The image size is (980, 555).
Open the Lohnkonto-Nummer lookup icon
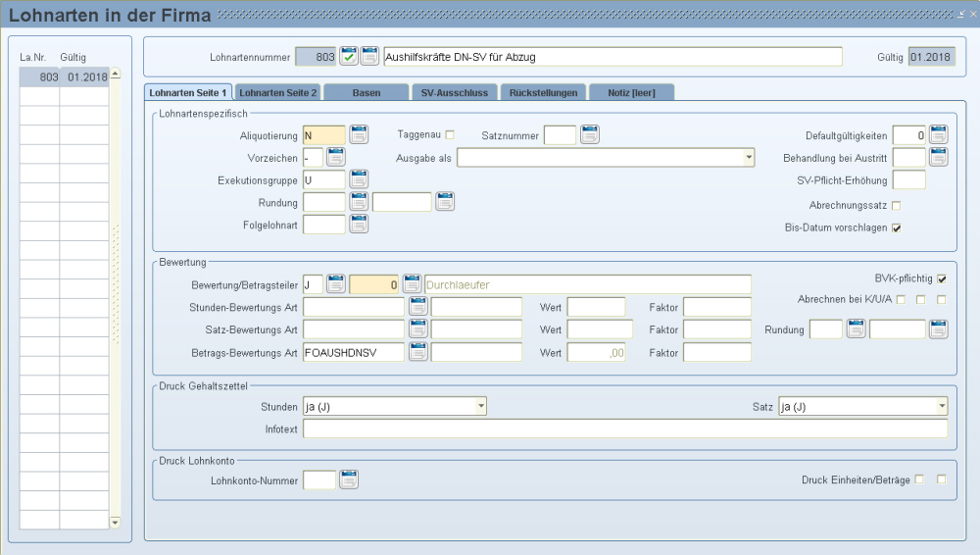(349, 479)
